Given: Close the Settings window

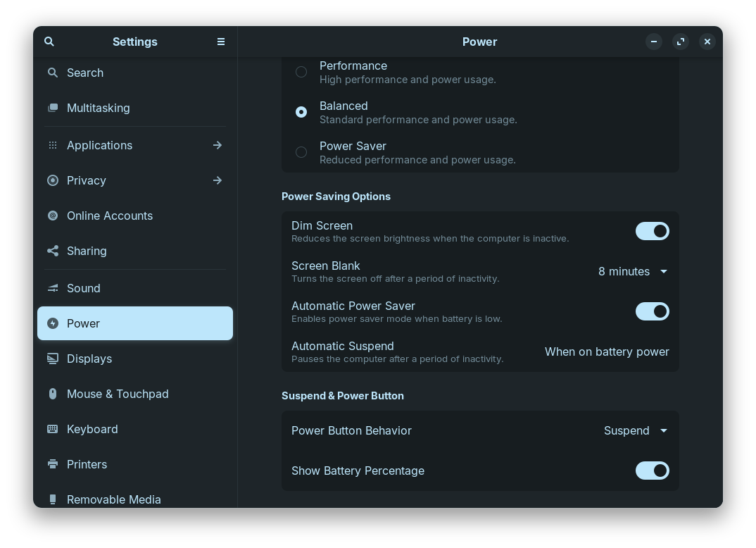Looking at the screenshot, I should [x=707, y=42].
